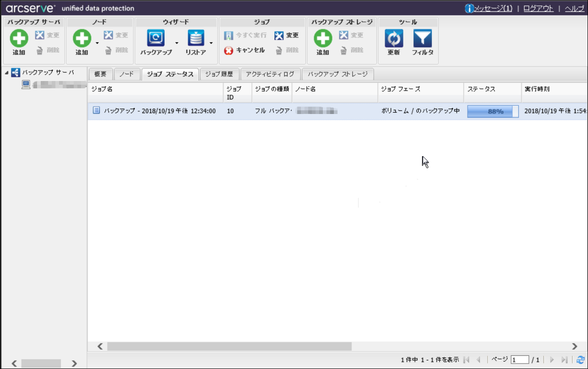Screen dimensions: 588x369
Task: Click the refresh icon in the pagination bar
Action: point(581,360)
